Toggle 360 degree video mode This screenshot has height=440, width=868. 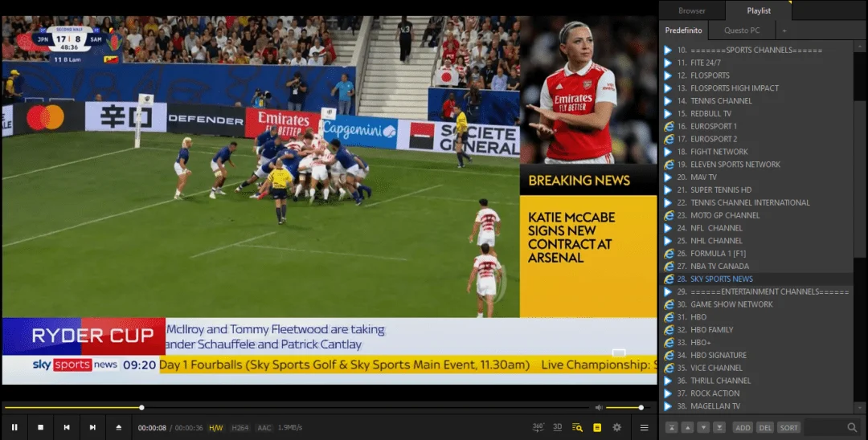[x=538, y=427]
